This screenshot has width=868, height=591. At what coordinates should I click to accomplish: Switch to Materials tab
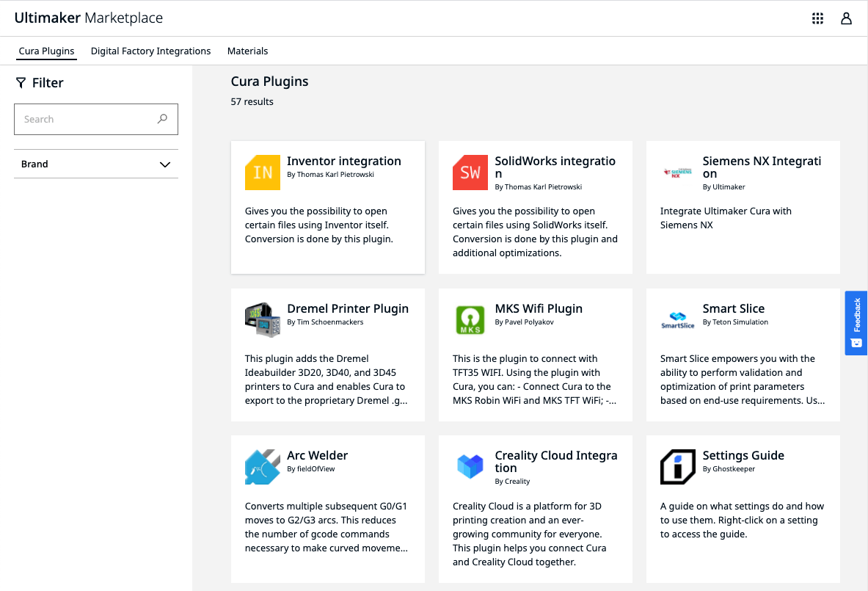247,51
